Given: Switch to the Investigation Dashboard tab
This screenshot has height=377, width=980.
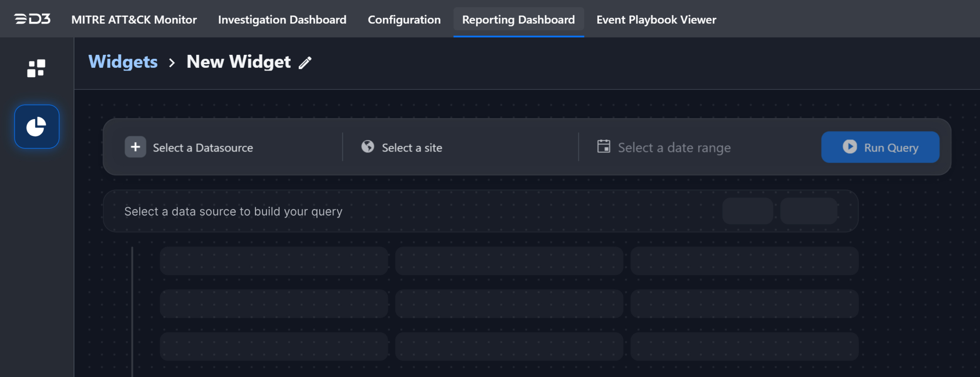Looking at the screenshot, I should pos(282,19).
